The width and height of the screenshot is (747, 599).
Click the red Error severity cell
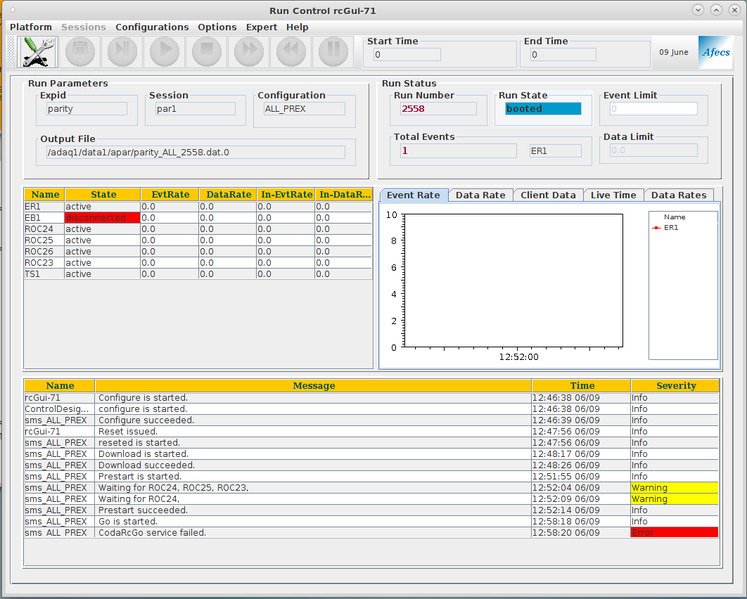(x=675, y=533)
